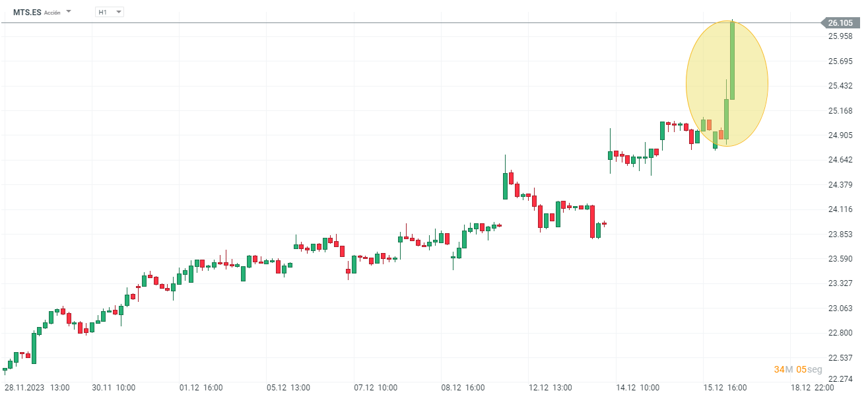Select the 22.274 price axis level
The image size is (868, 399).
[x=840, y=379]
